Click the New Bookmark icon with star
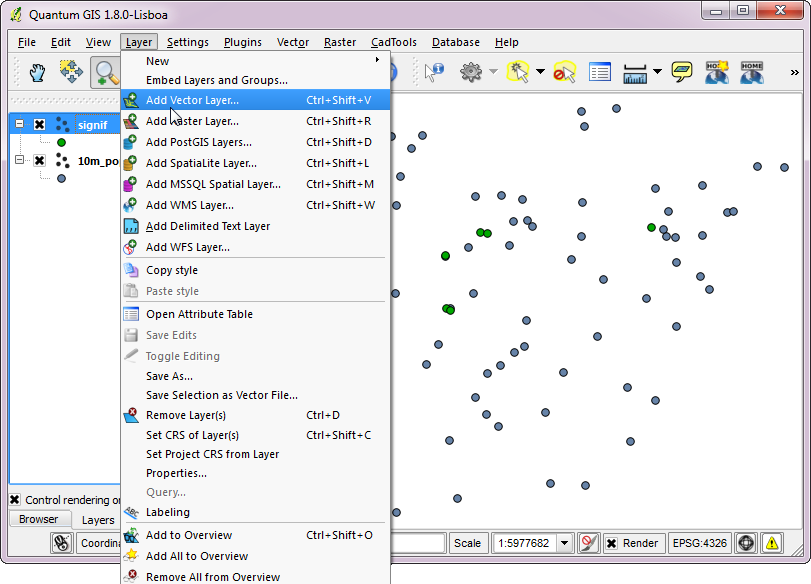811x584 pixels. pyautogui.click(x=717, y=72)
